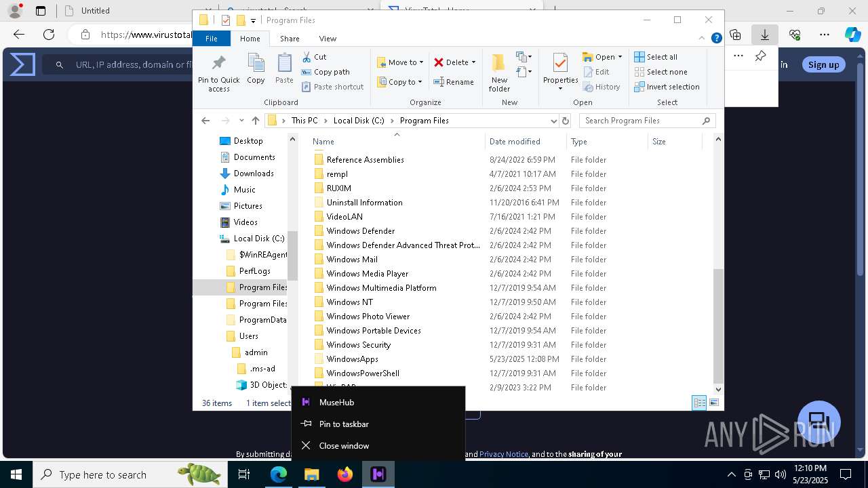Select PerfLogs in navigation tree

[x=248, y=271]
